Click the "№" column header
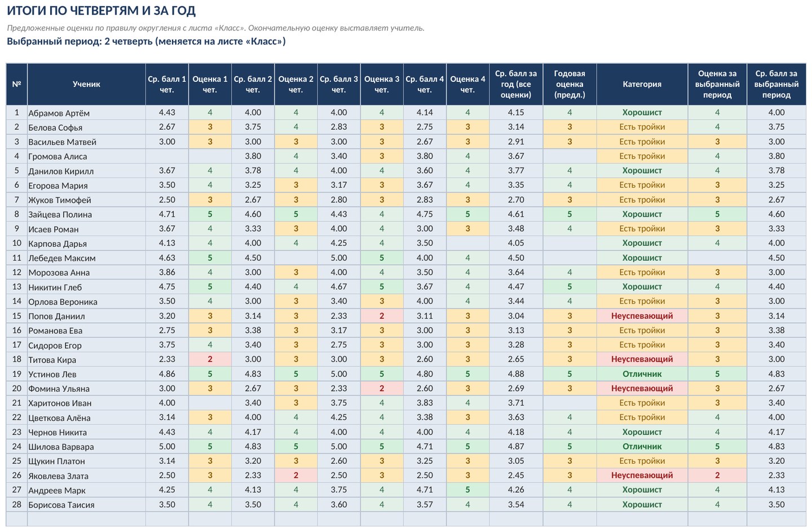Screen dimensions: 812x532 pos(16,84)
